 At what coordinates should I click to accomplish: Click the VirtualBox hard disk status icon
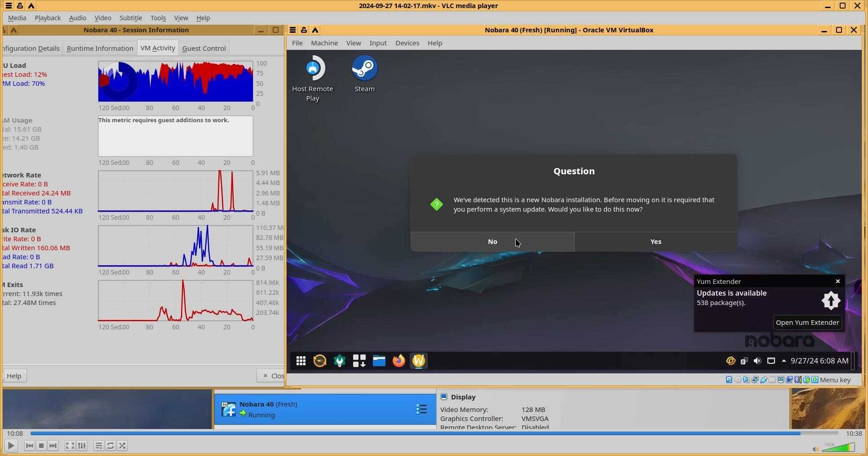(x=729, y=380)
